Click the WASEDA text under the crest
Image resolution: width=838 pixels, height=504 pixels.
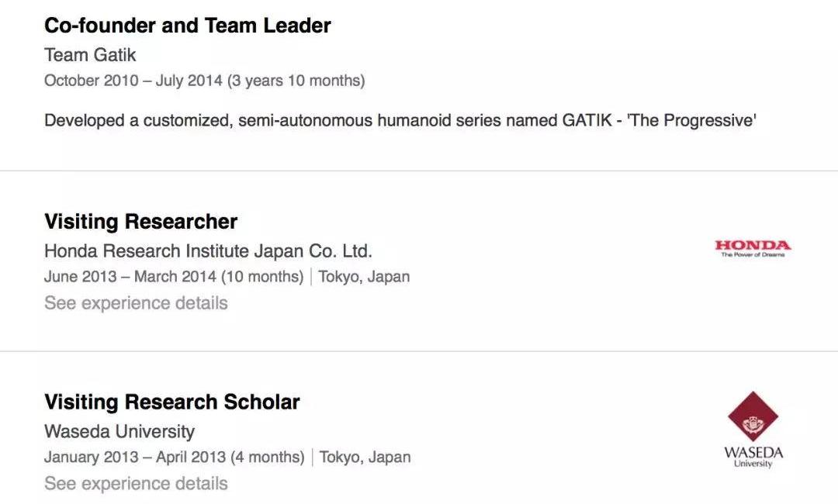pos(753,453)
